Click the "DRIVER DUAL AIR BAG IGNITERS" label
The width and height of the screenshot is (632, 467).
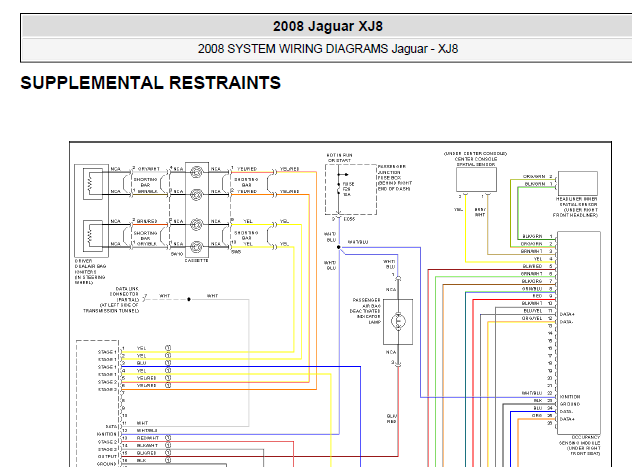coord(89,266)
